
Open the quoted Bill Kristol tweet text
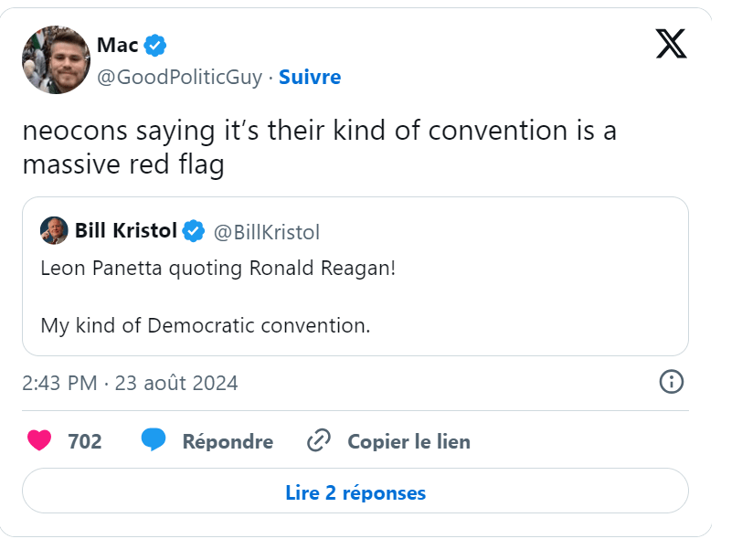(217, 296)
